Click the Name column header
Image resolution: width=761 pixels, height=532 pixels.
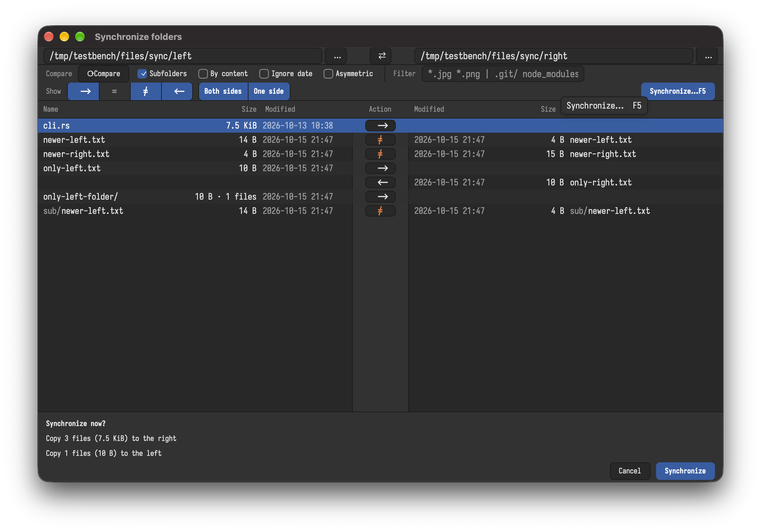coord(51,109)
